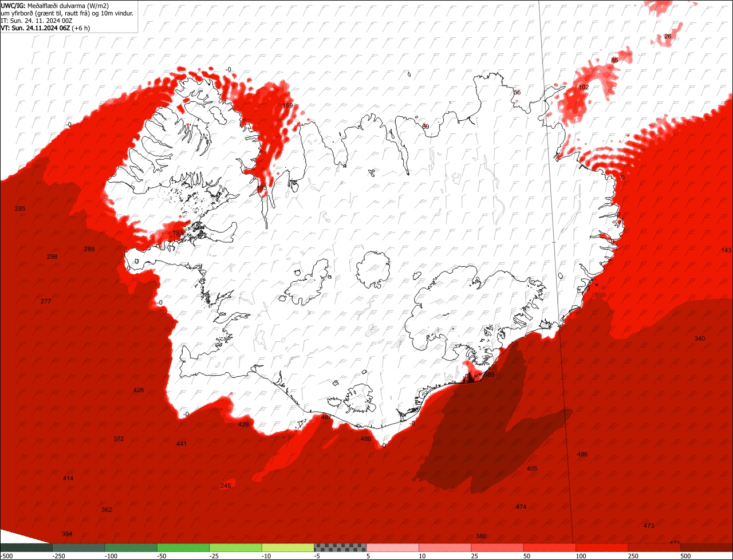Click the map value "364"

pos(67,534)
